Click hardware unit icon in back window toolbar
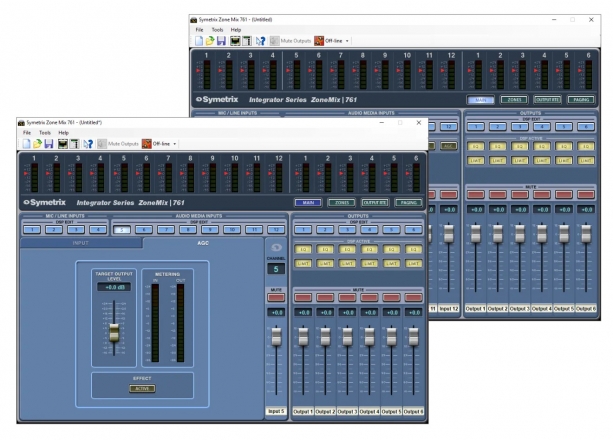 [x=235, y=41]
